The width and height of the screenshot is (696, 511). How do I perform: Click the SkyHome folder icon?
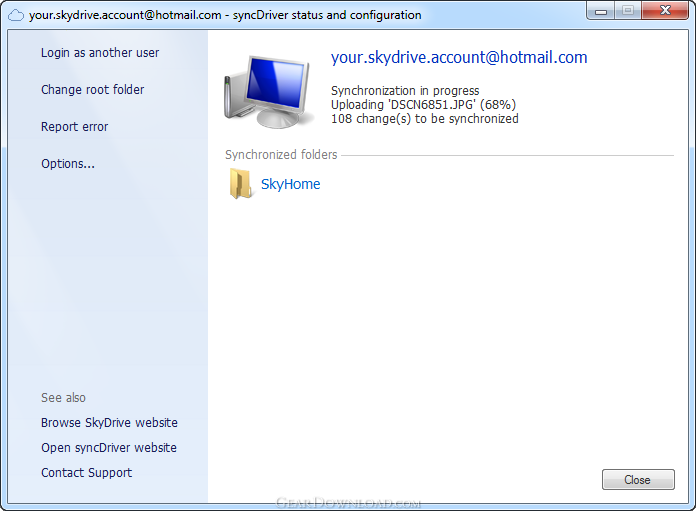(x=241, y=183)
